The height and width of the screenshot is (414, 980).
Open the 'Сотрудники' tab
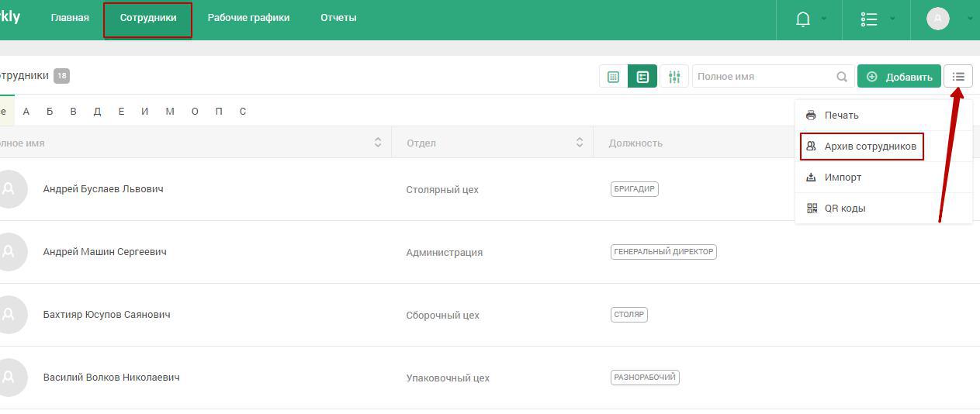pos(147,18)
